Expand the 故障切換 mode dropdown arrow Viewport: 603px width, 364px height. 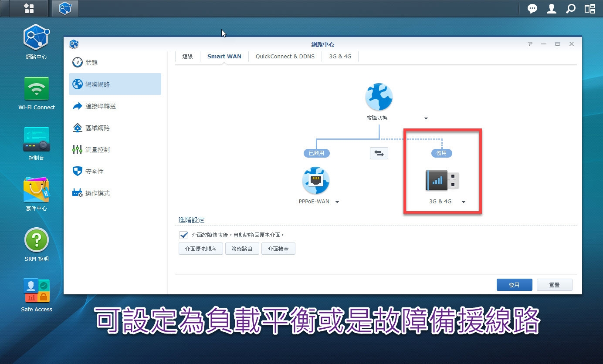(x=426, y=118)
